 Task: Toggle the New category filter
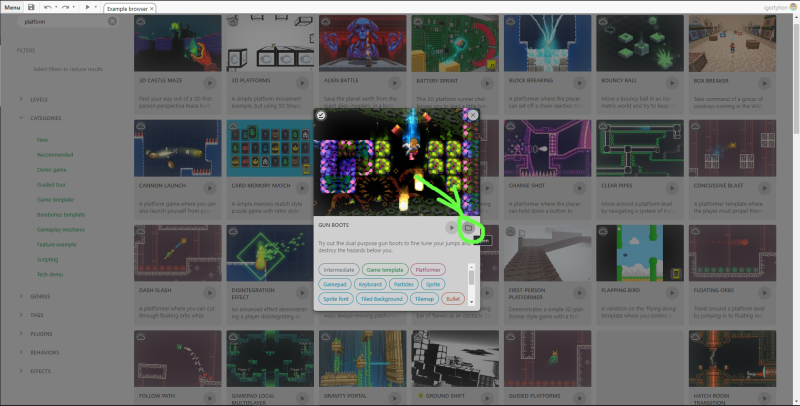pos(42,140)
